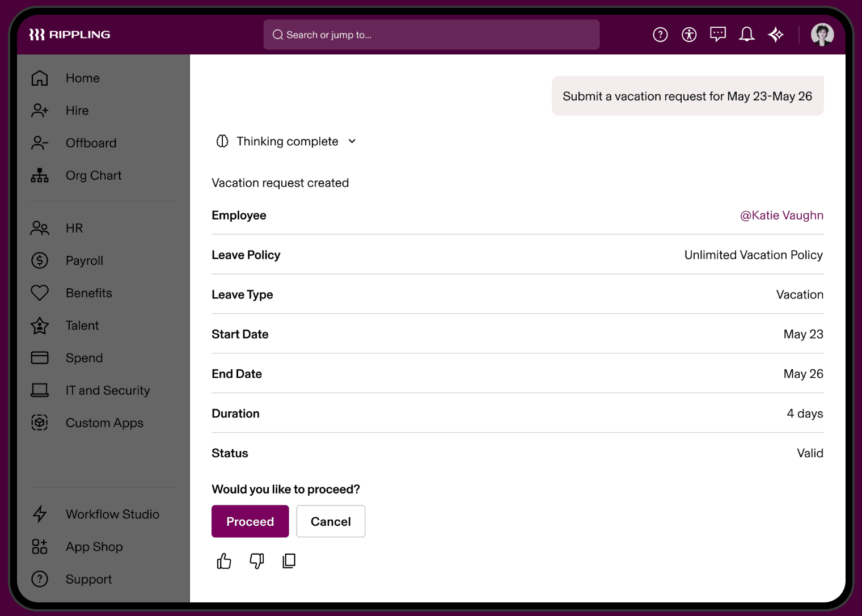Image resolution: width=862 pixels, height=616 pixels.
Task: Open Talent menu item
Action: coord(82,326)
